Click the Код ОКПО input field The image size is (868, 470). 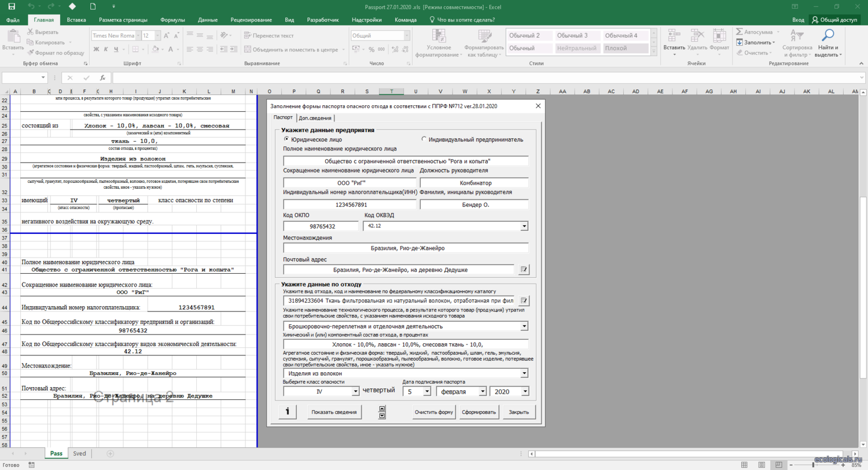322,226
